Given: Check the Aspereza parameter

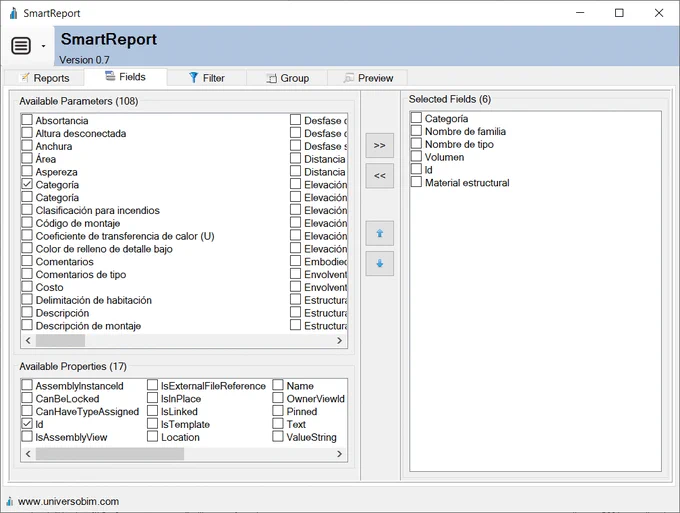Looking at the screenshot, I should [x=27, y=171].
